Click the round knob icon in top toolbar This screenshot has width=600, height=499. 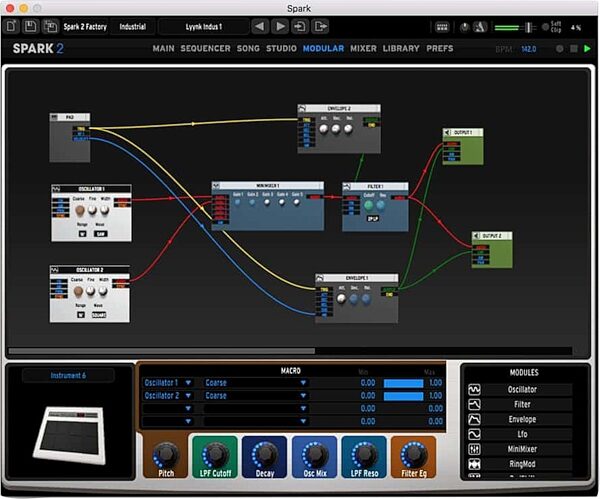(464, 27)
